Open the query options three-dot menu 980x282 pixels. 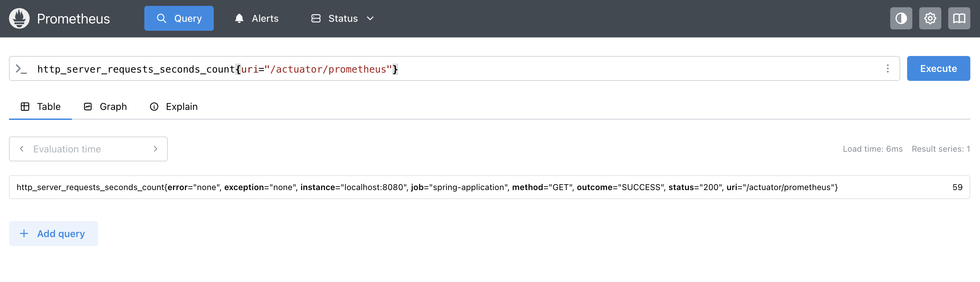pos(887,68)
